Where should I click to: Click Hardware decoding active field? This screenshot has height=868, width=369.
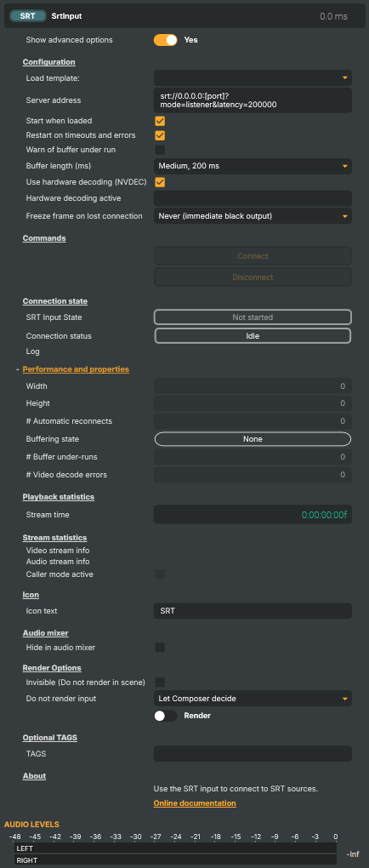253,198
